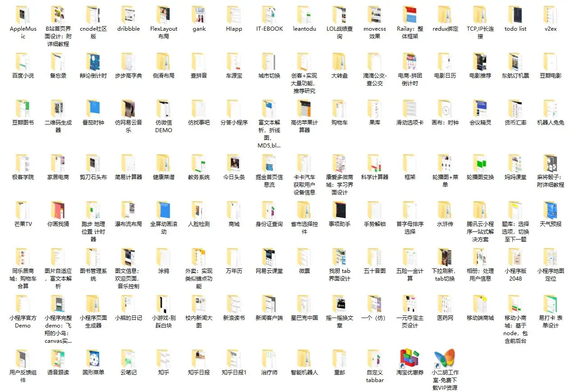The width and height of the screenshot is (571, 392).
Task: Open the 小程序版2048 folder
Action: [516, 257]
